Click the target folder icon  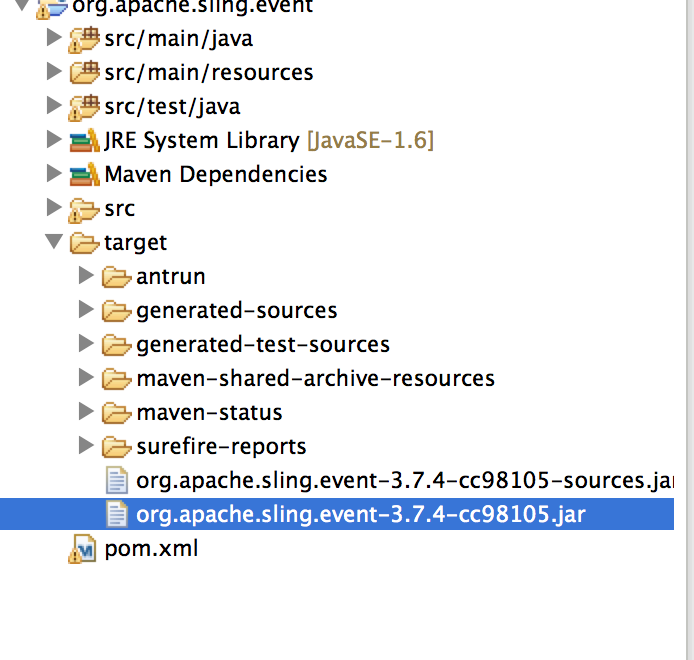[85, 243]
